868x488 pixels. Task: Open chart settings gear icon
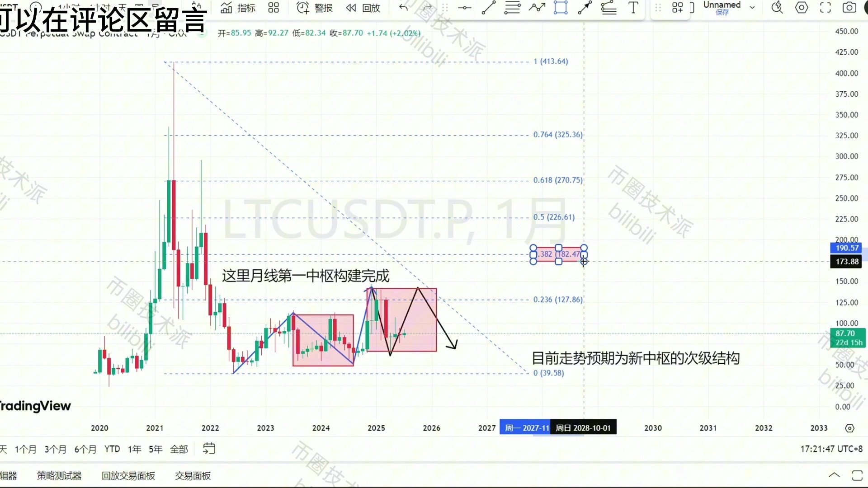click(801, 8)
